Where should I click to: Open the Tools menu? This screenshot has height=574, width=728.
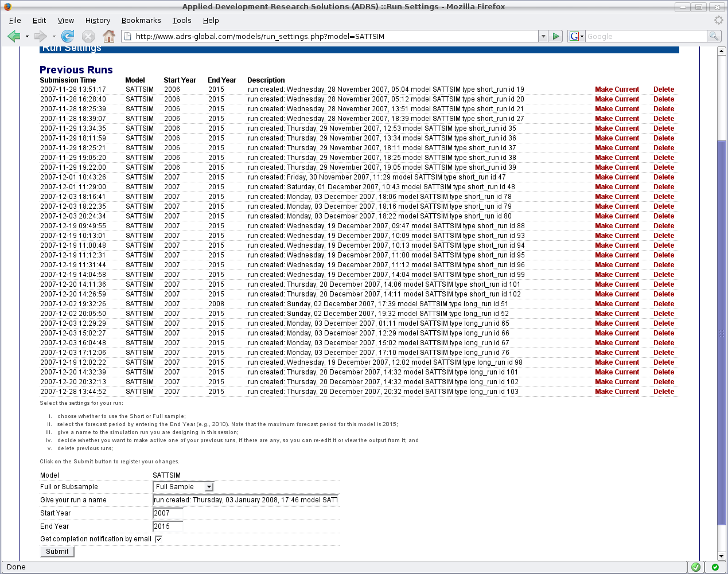tap(182, 20)
